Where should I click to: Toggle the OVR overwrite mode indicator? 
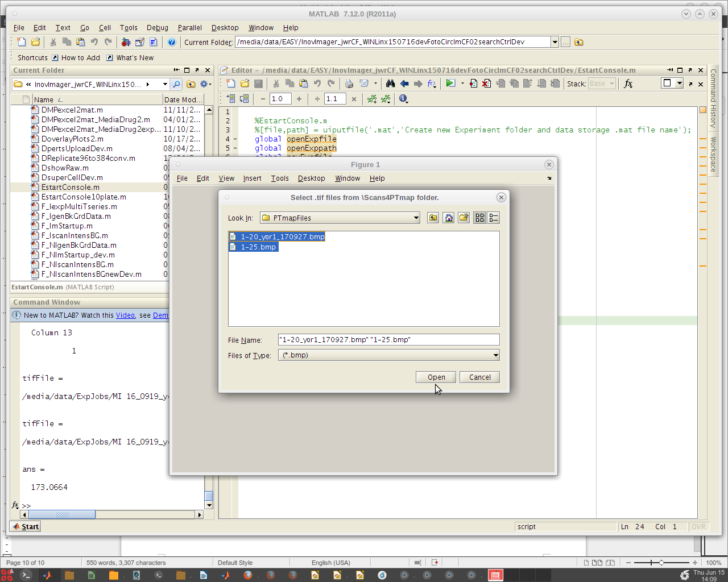coord(698,527)
